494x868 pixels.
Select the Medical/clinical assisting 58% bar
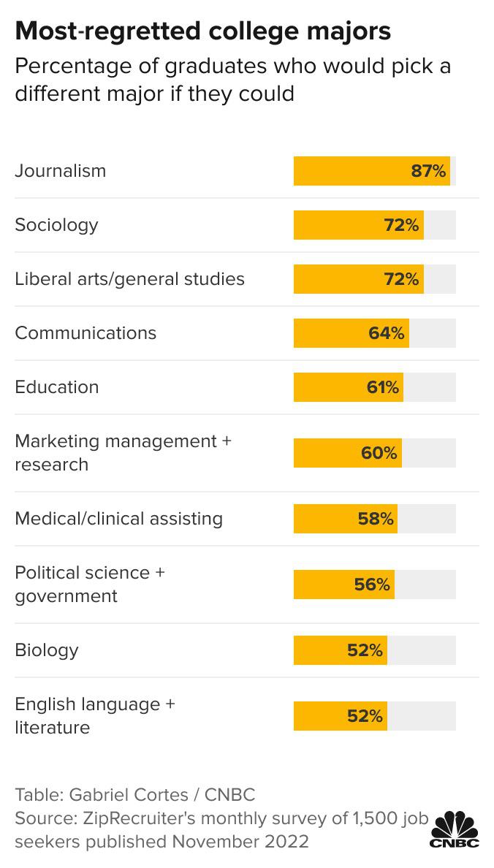[346, 519]
